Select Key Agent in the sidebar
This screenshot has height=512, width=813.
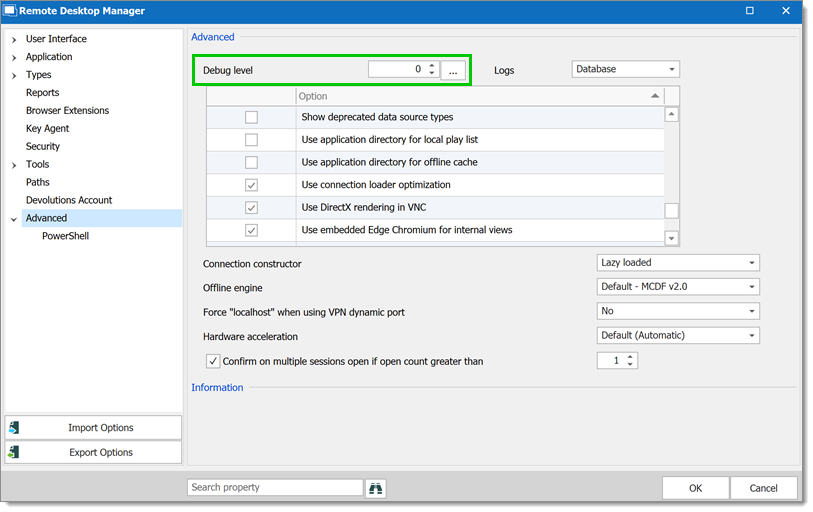pos(47,129)
